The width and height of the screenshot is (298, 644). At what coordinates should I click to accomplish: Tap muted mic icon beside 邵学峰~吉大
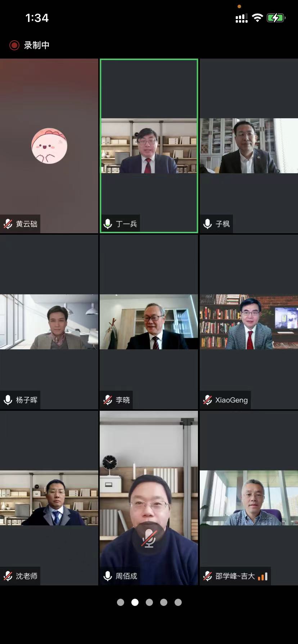tap(207, 576)
